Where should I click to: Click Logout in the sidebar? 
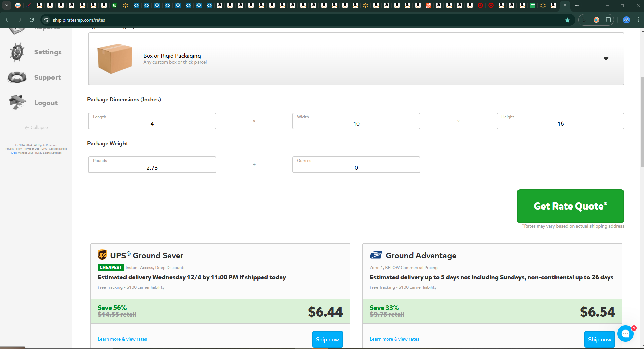46,103
